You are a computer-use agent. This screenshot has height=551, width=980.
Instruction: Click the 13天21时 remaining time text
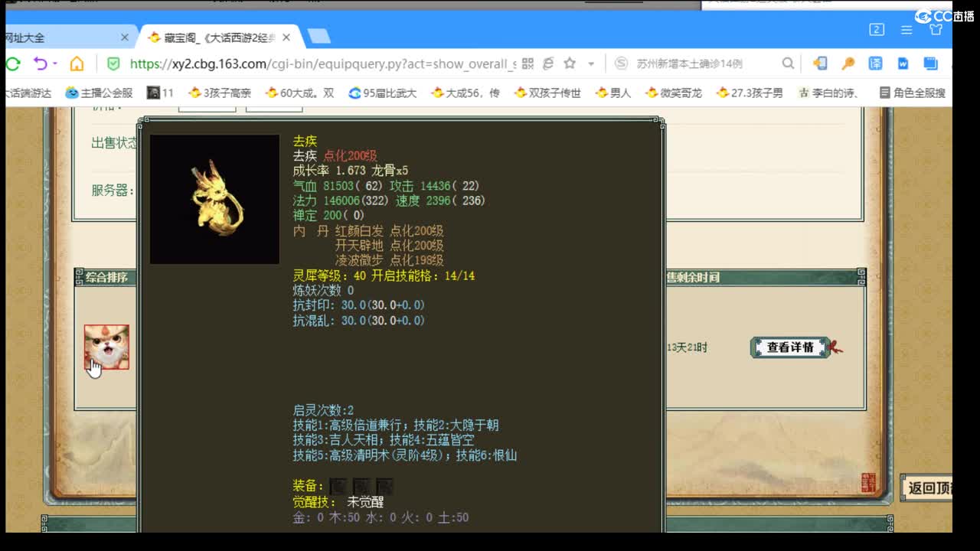pos(687,347)
